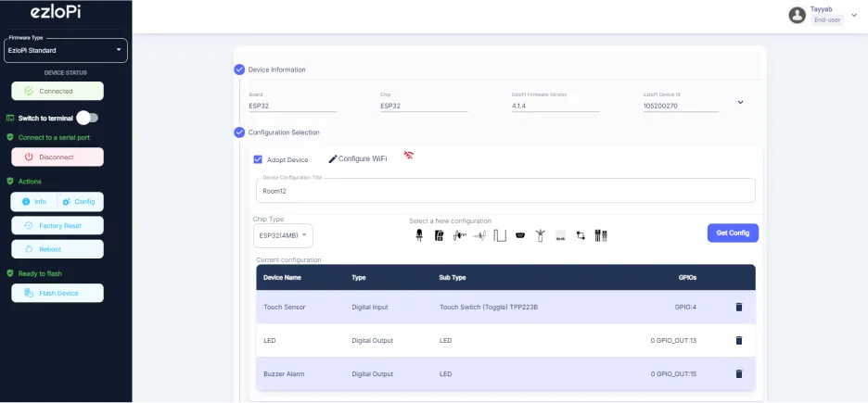The height and width of the screenshot is (403, 868).
Task: Click the terminal icon beside Switch to terminal
Action: 10,119
